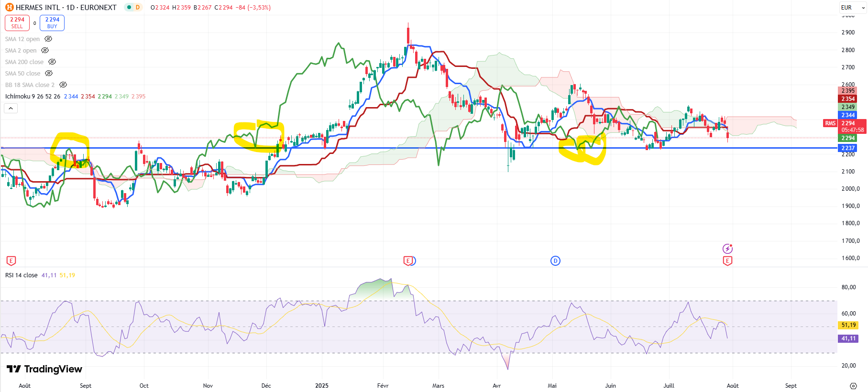Select the Ichimoku 9 26 52 26 legend
This screenshot has height=392, width=868.
[x=33, y=96]
